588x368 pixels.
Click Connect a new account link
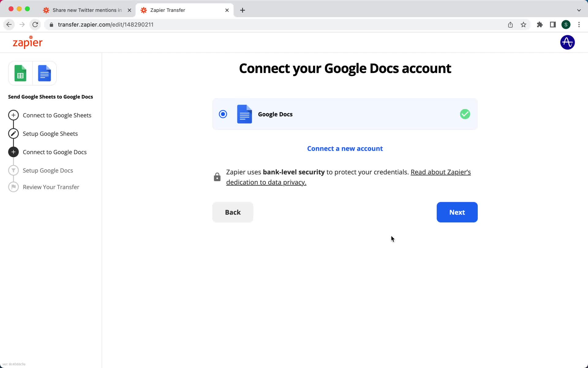point(345,148)
